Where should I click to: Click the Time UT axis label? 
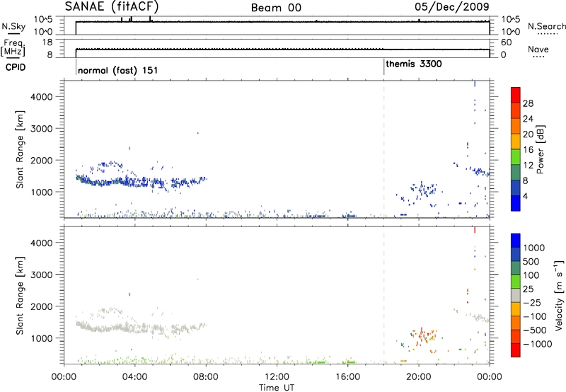point(277,388)
